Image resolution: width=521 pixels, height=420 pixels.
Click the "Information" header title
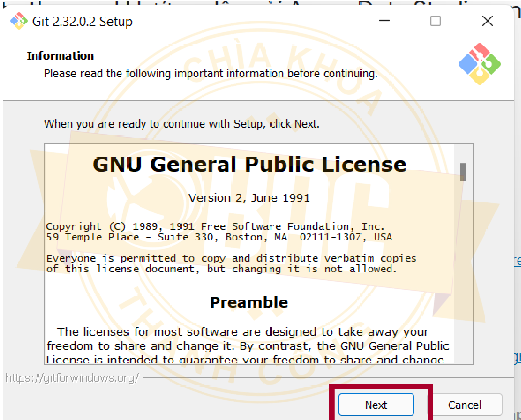60,56
